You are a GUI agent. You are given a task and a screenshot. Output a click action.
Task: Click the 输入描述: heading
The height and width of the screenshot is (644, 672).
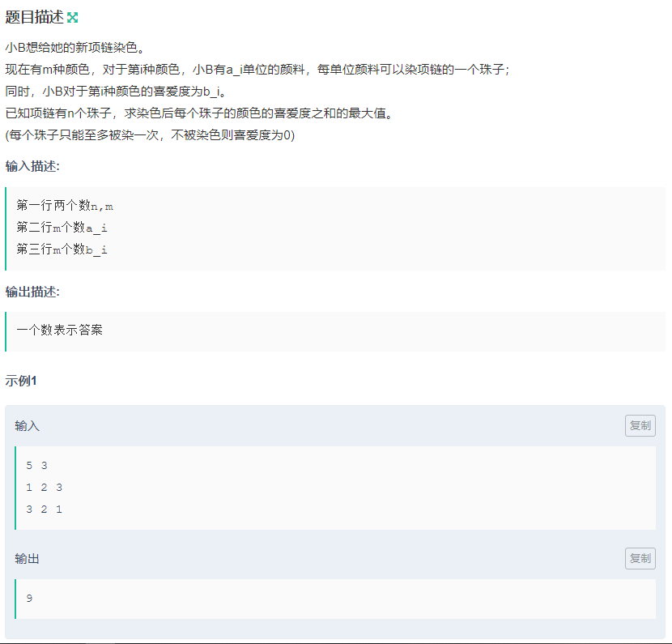coord(32,166)
